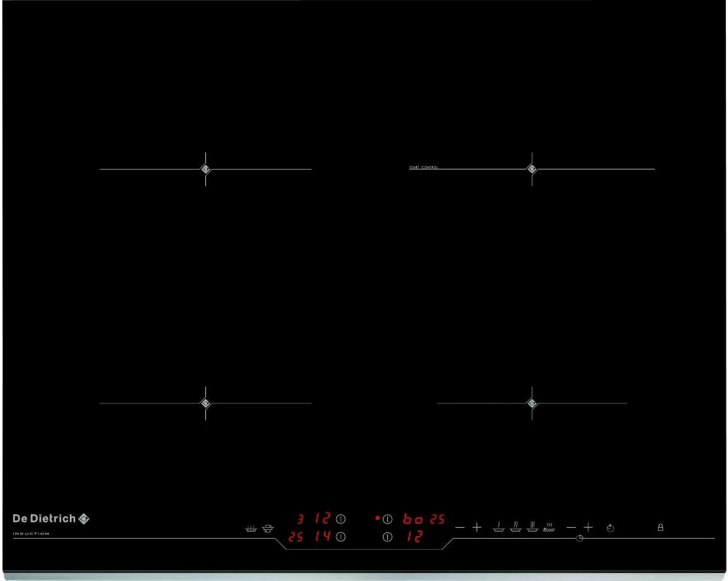This screenshot has height=581, width=728.
Task: Tap the De Dietrich logo
Action: coord(51,518)
